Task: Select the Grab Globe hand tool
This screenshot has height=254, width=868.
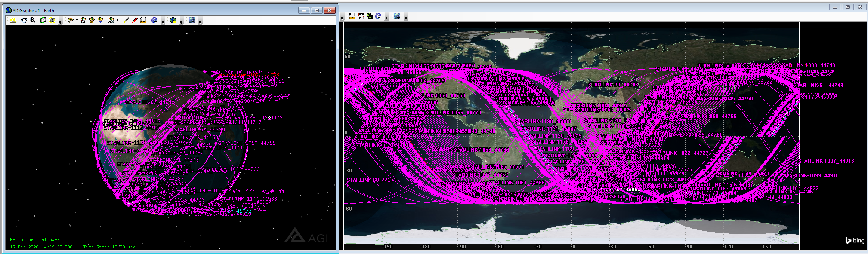Action: pos(24,20)
